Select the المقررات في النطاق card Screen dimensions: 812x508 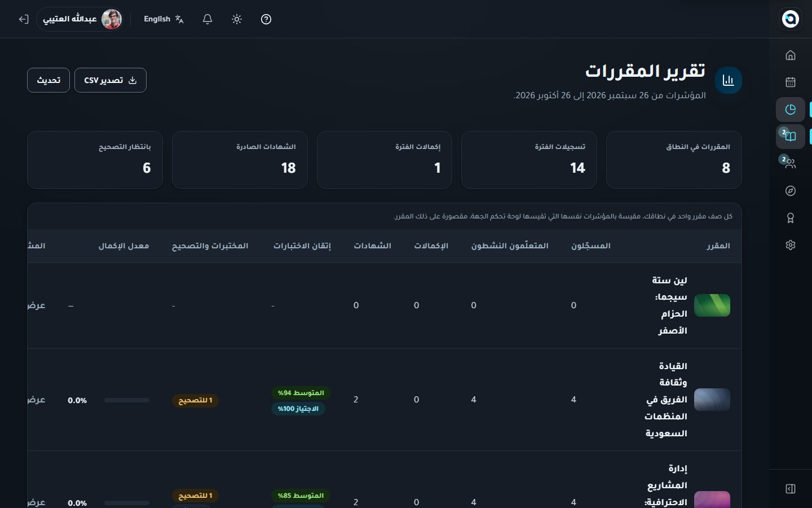pyautogui.click(x=674, y=160)
